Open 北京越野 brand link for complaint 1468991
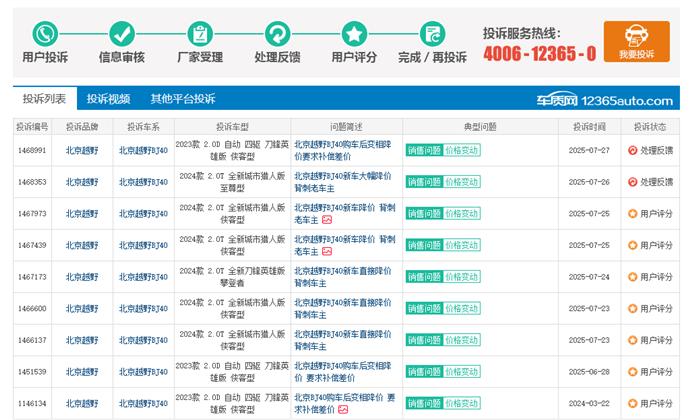 click(82, 151)
